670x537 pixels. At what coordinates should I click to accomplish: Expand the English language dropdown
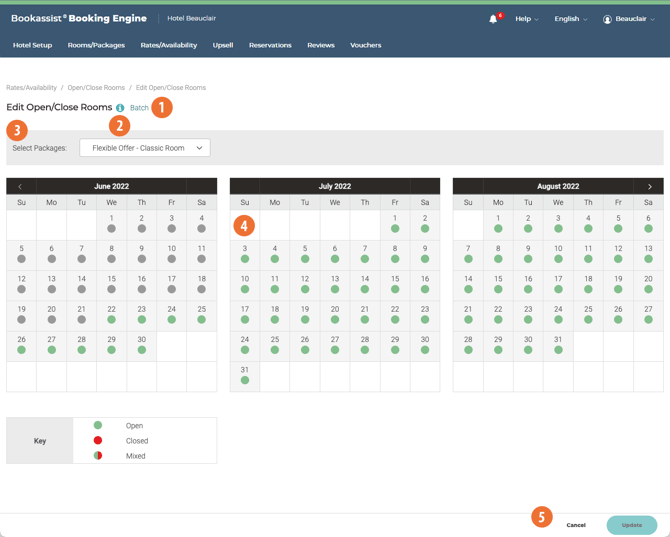(x=571, y=19)
